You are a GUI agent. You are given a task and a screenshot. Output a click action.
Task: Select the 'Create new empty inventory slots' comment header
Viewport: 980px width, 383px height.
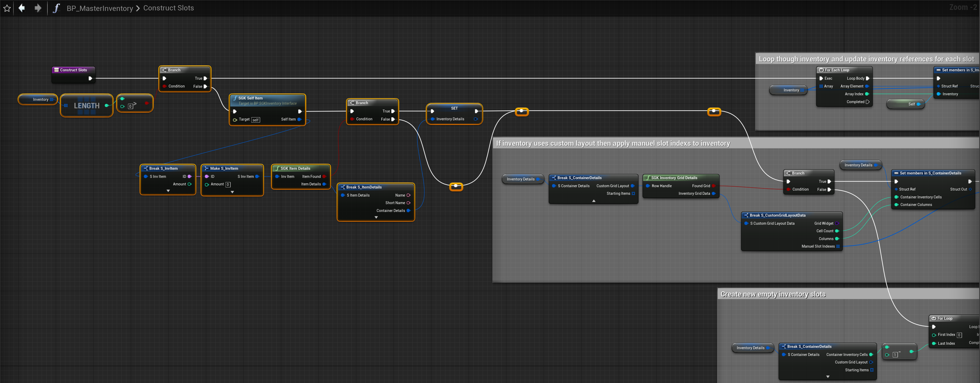click(773, 294)
